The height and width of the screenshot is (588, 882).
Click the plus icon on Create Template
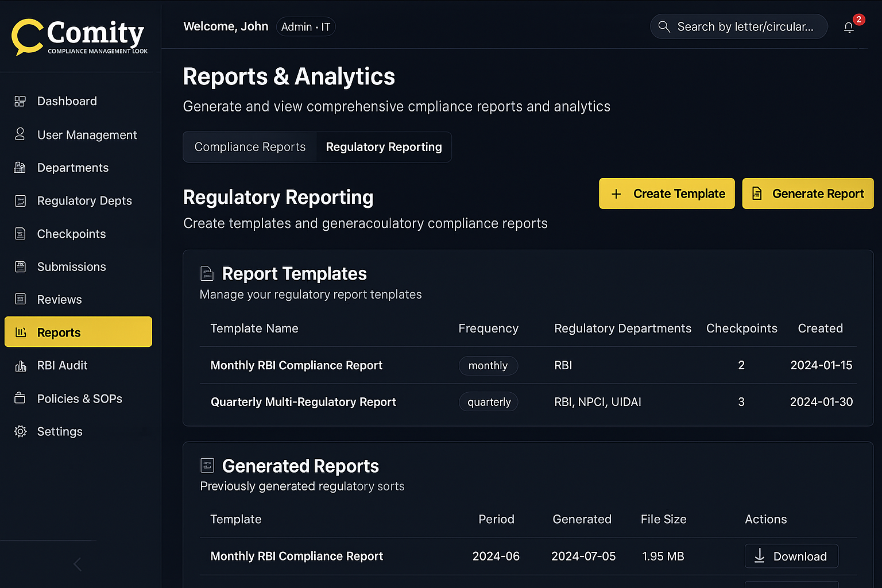point(616,194)
